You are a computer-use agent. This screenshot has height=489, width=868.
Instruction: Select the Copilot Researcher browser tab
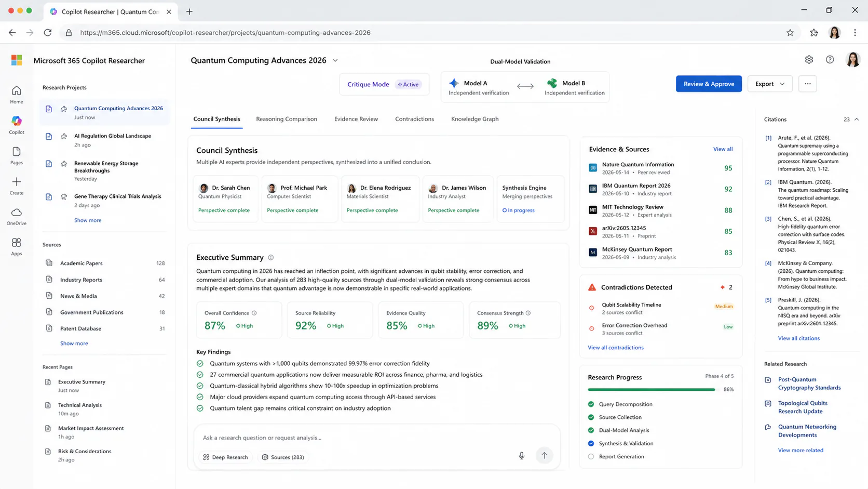click(x=111, y=11)
